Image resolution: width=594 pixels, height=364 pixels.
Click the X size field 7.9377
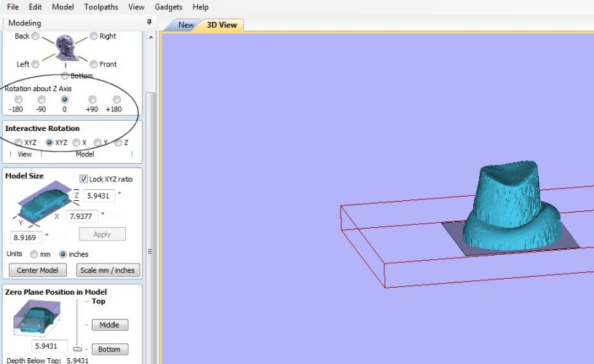pos(82,216)
